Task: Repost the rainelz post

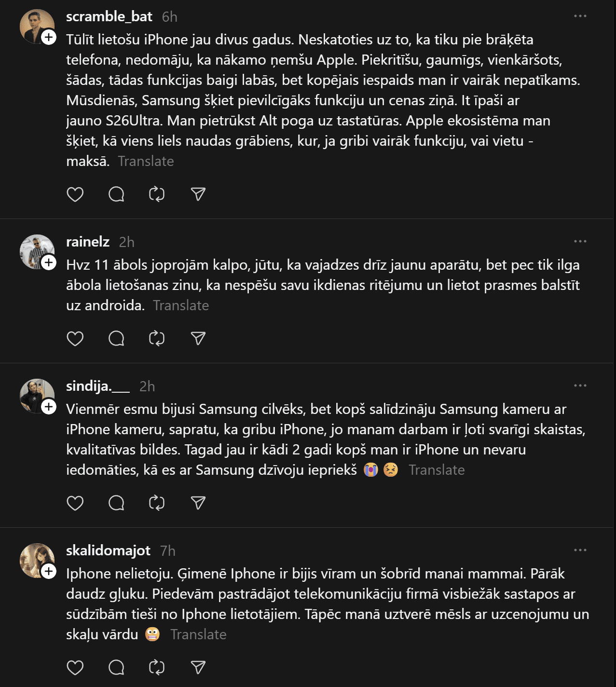Action: [x=157, y=339]
